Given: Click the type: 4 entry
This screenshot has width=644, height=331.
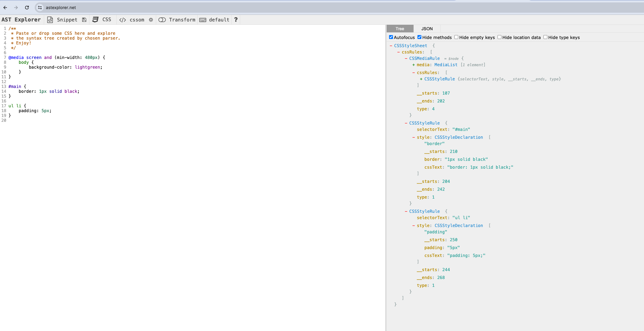Looking at the screenshot, I should (426, 109).
